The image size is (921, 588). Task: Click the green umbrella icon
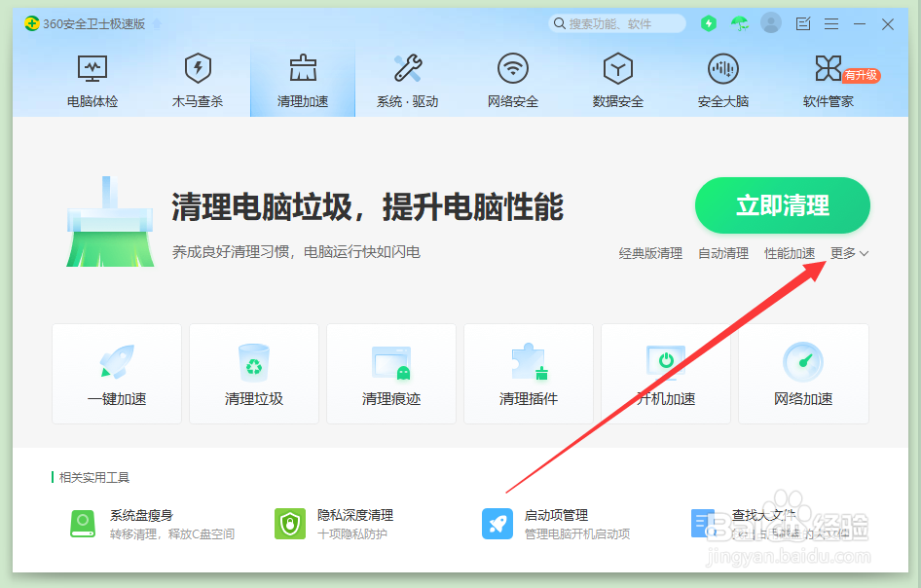(x=740, y=23)
